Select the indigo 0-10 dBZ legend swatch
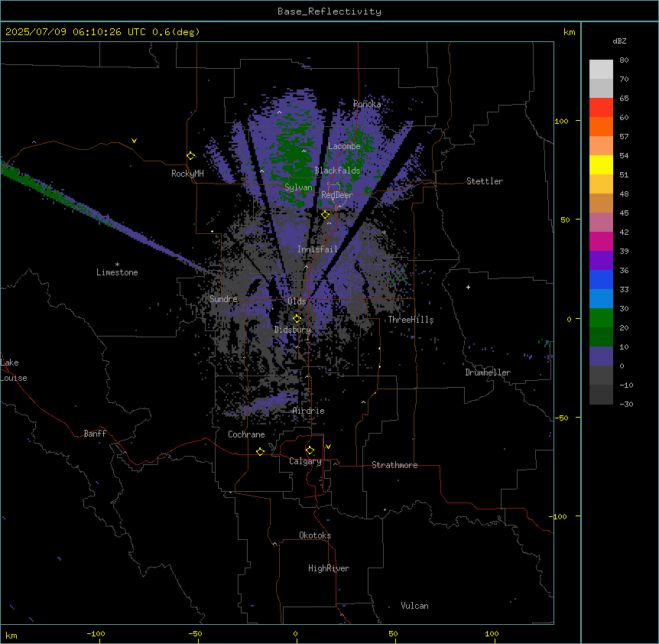Image resolution: width=659 pixels, height=644 pixels. (601, 356)
